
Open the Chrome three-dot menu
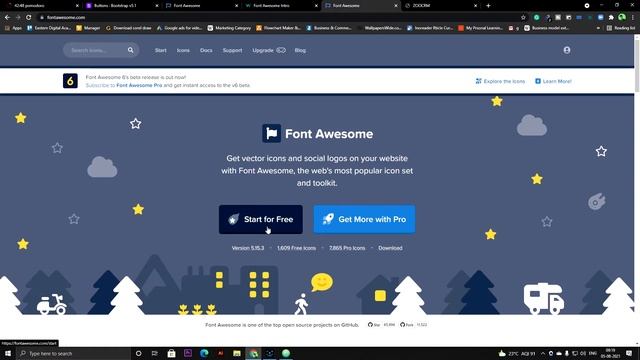coord(633,17)
